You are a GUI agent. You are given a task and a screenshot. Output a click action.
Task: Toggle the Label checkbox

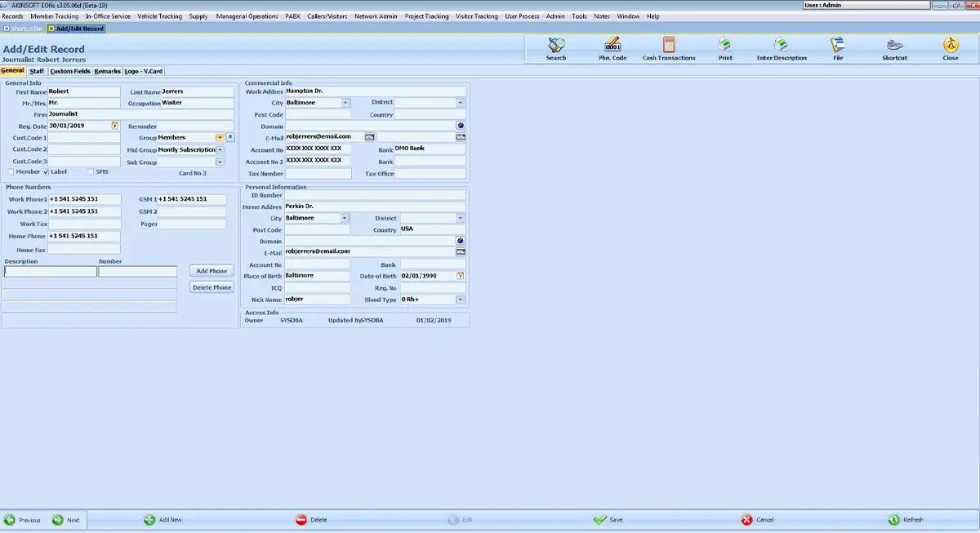click(x=46, y=172)
